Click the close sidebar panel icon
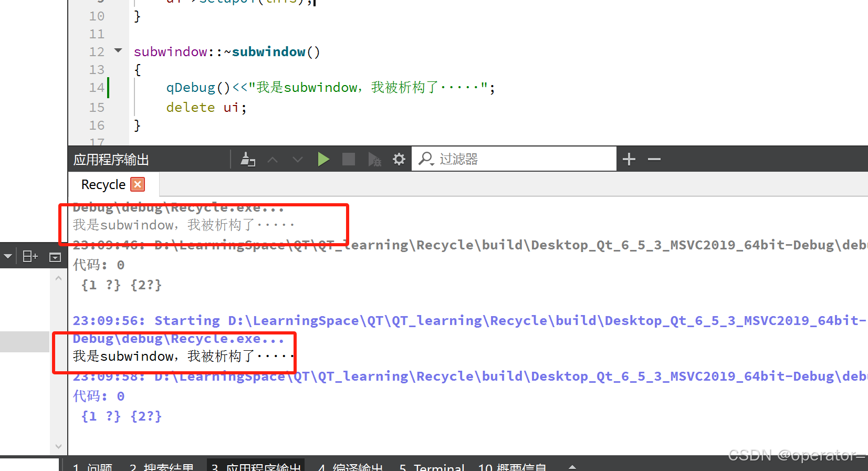 tap(55, 257)
